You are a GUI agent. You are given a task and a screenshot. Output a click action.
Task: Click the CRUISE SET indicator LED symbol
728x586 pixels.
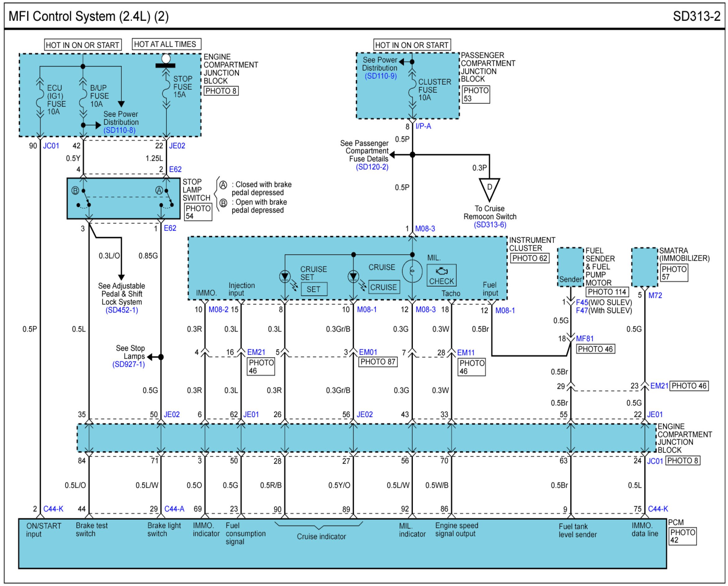coord(285,277)
